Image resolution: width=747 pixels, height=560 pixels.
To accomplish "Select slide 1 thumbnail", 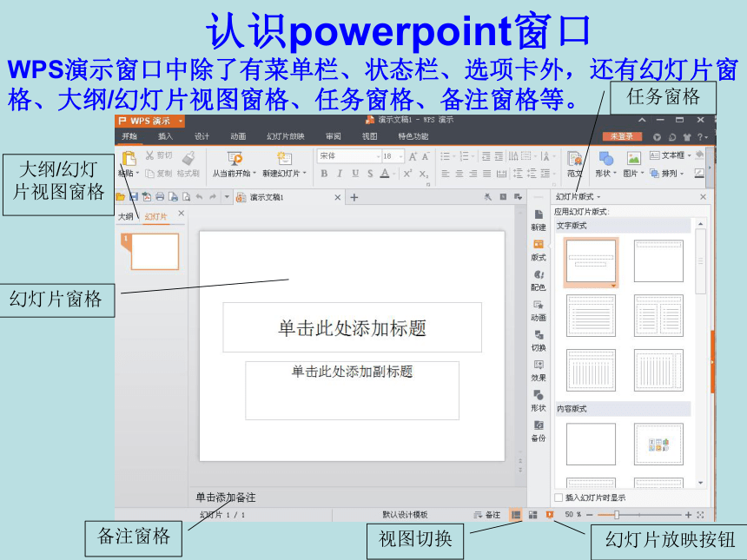I will click(155, 252).
